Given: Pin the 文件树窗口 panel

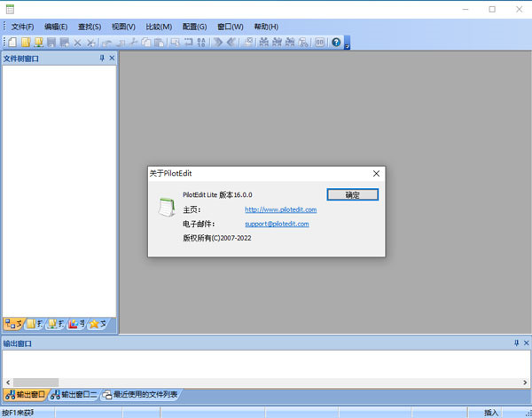Looking at the screenshot, I should pos(101,59).
